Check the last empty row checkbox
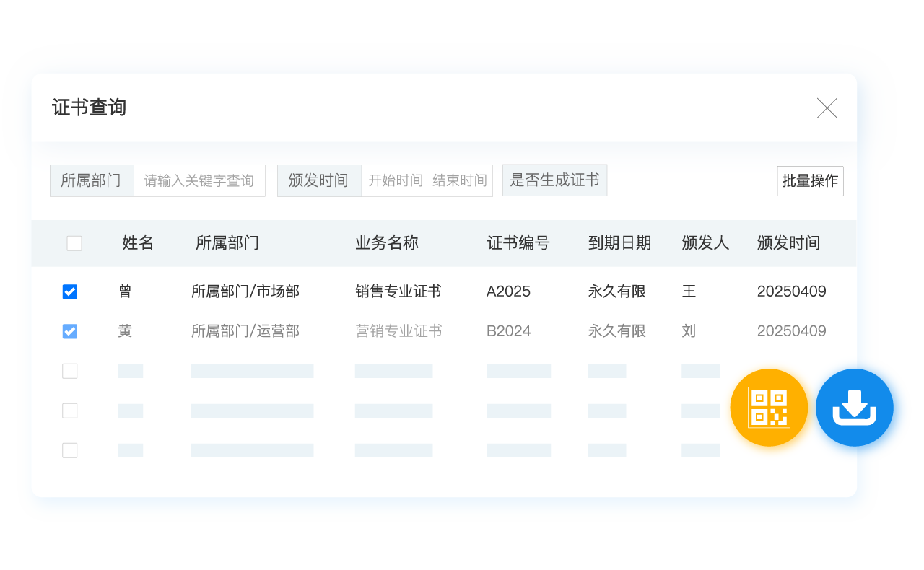The width and height of the screenshot is (924, 570). [70, 450]
